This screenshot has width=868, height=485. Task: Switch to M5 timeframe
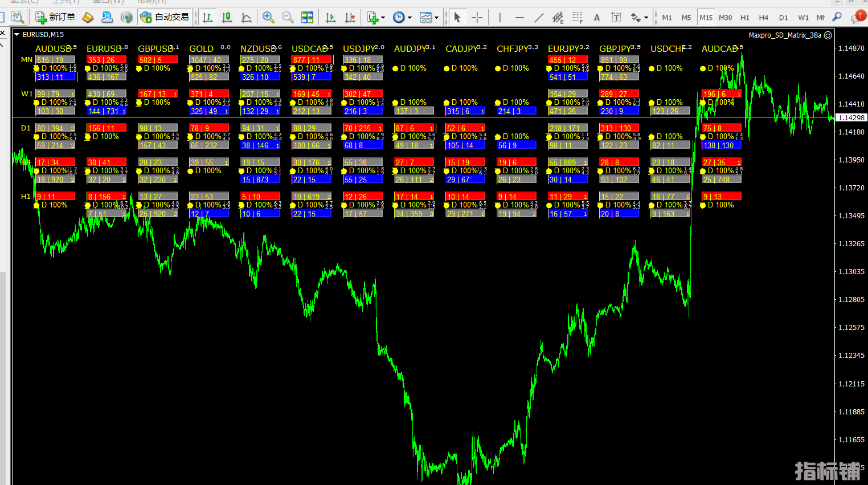[x=686, y=18]
